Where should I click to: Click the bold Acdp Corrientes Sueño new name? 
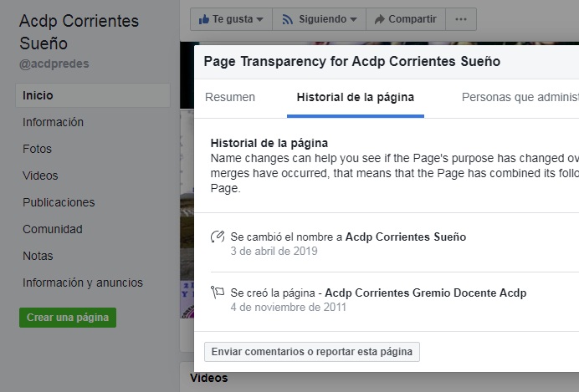pos(406,237)
